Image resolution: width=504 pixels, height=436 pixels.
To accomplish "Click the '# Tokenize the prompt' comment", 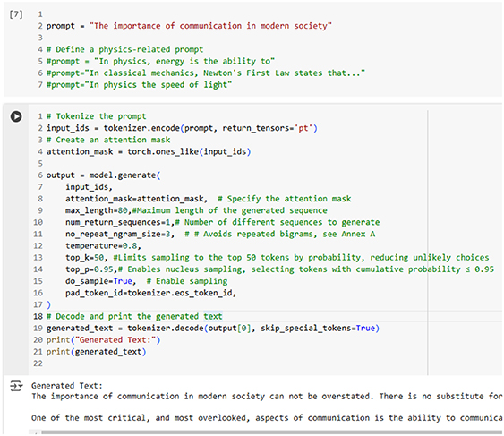I will click(x=96, y=116).
